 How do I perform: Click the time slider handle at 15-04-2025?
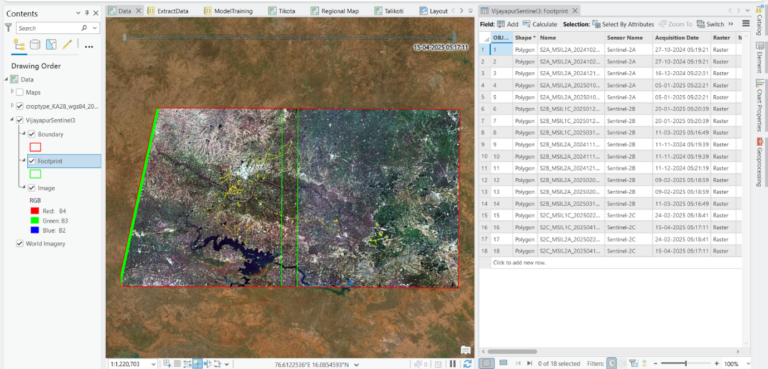tap(454, 37)
